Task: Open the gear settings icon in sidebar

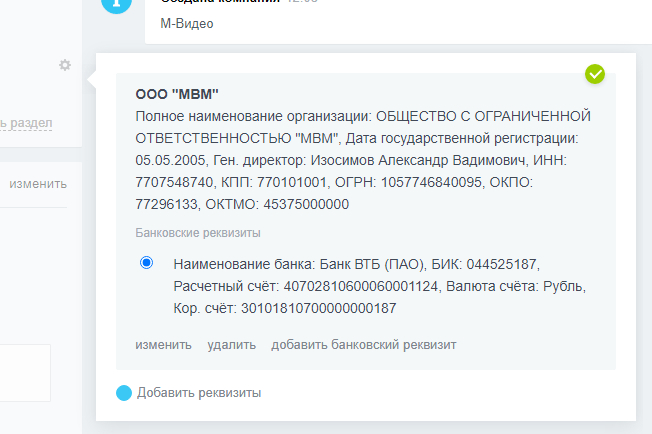Action: pos(64,65)
